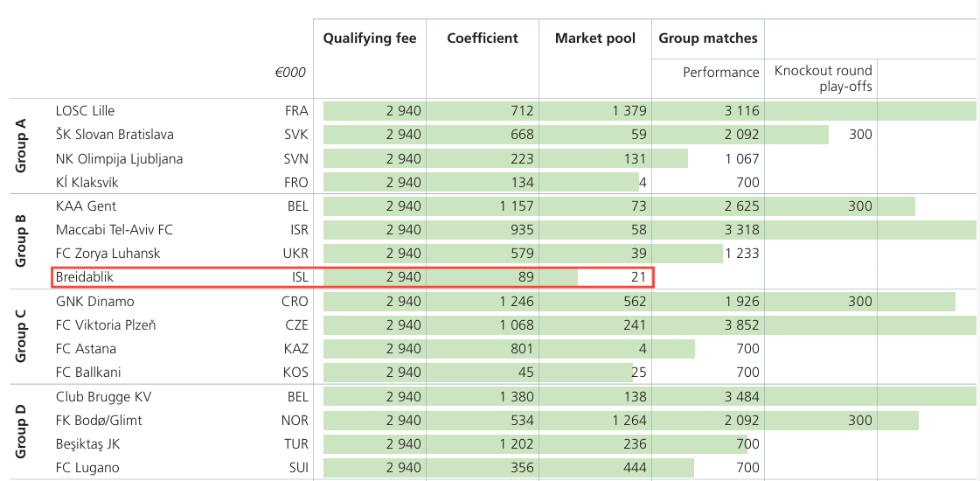Viewport: 980px width, 481px height.
Task: Click the €000 unit label
Action: 290,72
